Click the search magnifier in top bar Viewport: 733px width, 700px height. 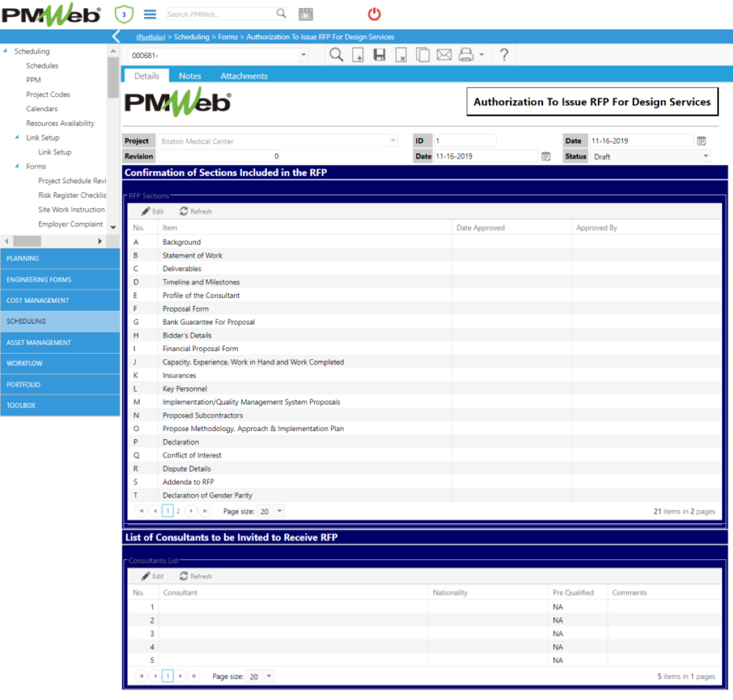point(281,14)
